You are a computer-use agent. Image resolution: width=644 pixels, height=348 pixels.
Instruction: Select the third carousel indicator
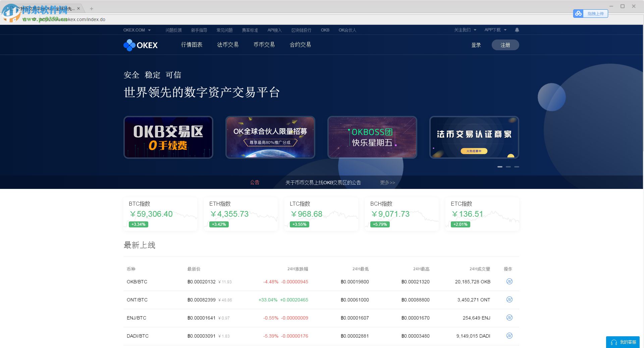[517, 166]
